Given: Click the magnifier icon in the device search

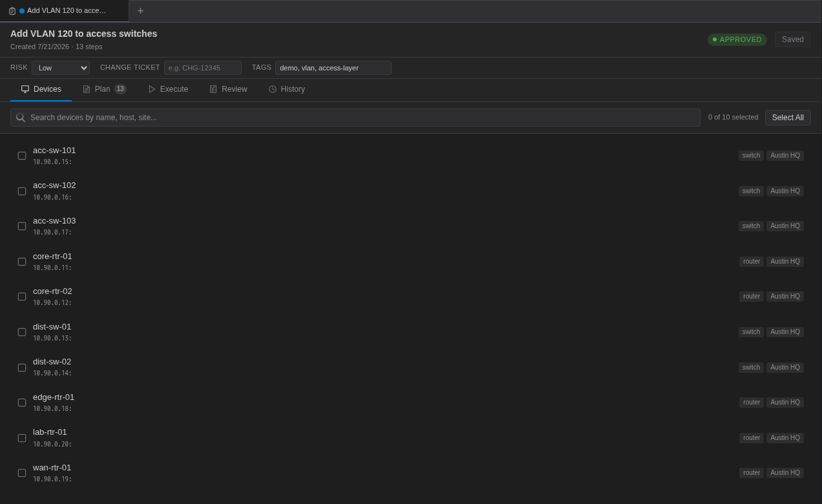Looking at the screenshot, I should click(21, 118).
